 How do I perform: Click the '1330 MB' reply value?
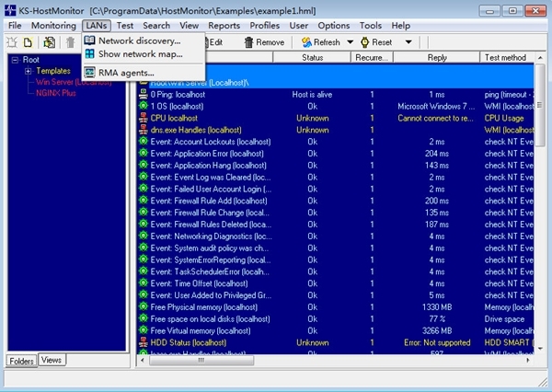(437, 306)
